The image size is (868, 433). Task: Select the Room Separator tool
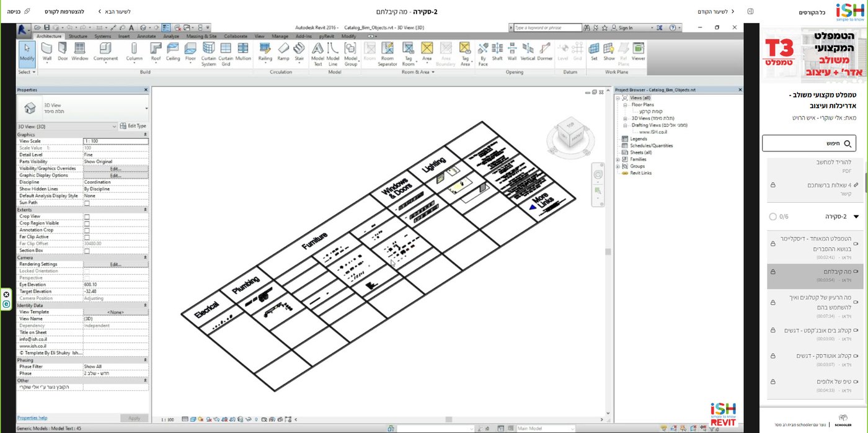coord(387,54)
